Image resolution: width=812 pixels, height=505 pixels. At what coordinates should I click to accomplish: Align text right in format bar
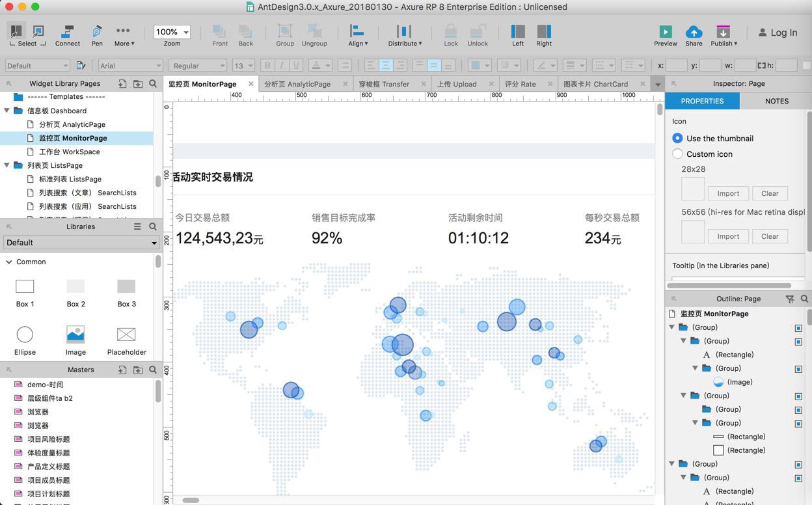click(x=401, y=65)
